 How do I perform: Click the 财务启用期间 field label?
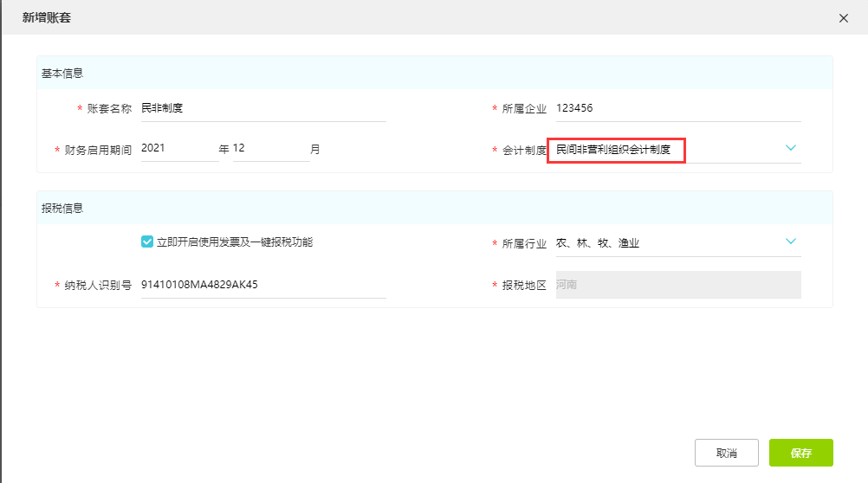tap(98, 150)
